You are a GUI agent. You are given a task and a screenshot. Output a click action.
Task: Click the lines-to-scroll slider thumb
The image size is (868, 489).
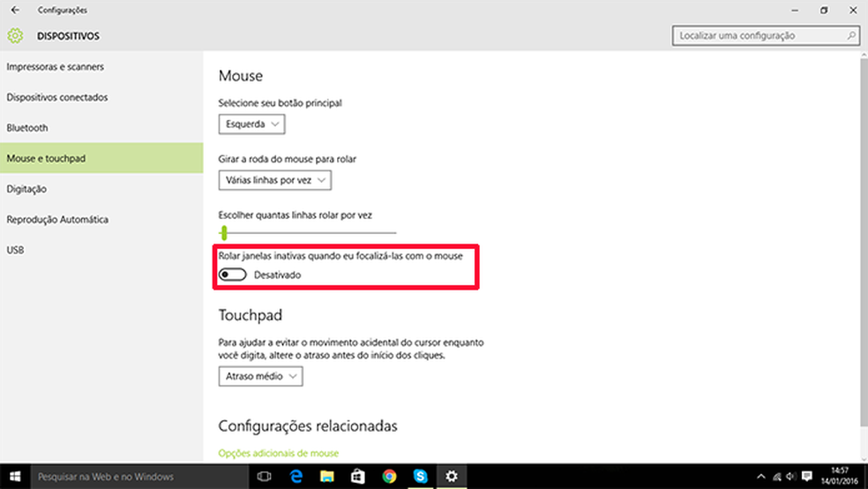[224, 233]
